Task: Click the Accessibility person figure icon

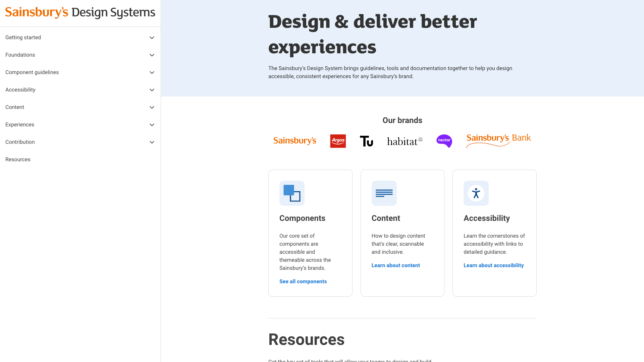Action: pyautogui.click(x=476, y=193)
